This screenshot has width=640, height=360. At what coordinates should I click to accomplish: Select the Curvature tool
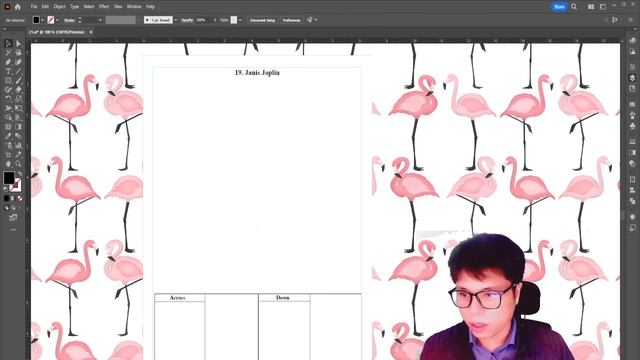click(18, 62)
